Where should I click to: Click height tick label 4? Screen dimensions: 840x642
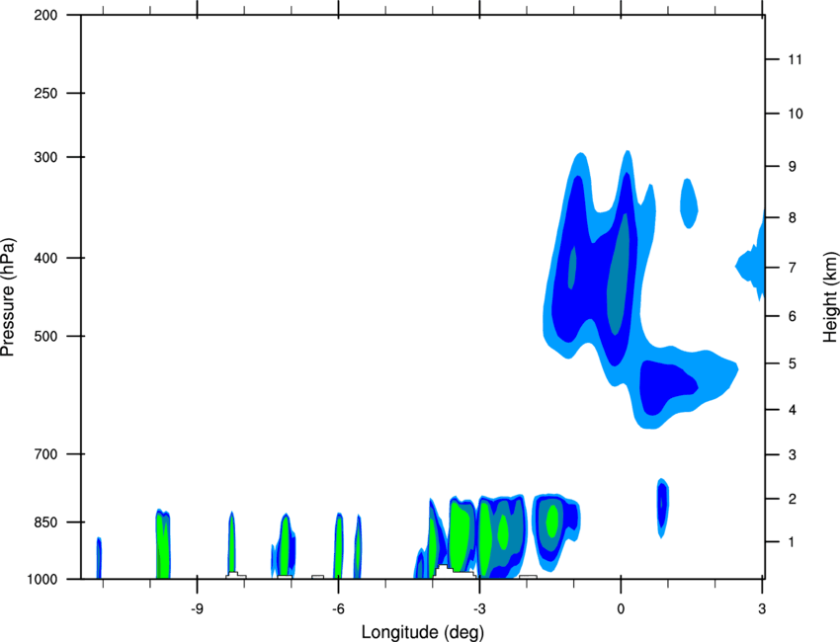793,410
